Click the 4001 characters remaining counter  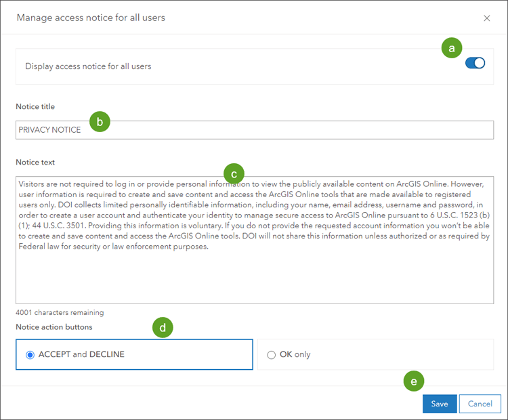(x=60, y=313)
